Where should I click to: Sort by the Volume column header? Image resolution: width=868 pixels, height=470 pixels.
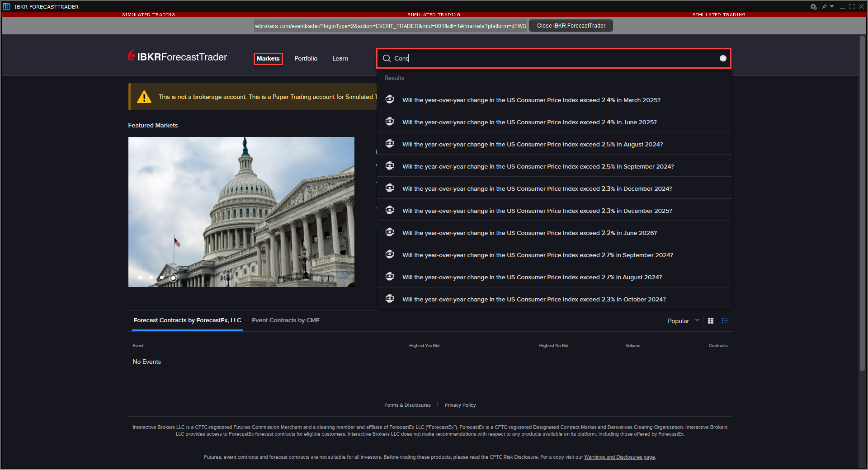click(x=633, y=346)
